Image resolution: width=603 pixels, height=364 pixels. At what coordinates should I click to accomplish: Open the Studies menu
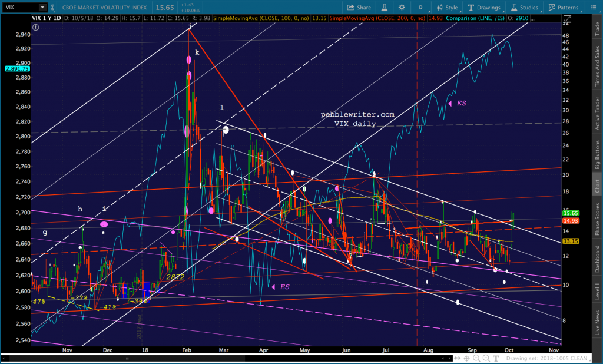tap(524, 7)
